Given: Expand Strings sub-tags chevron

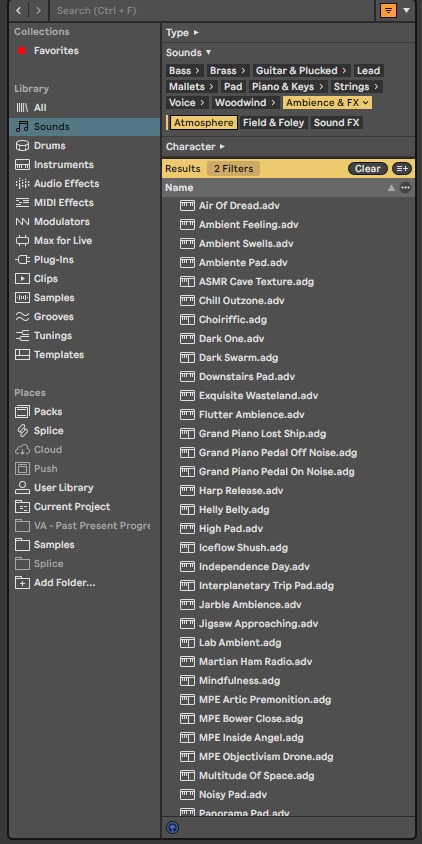Looking at the screenshot, I should point(376,87).
